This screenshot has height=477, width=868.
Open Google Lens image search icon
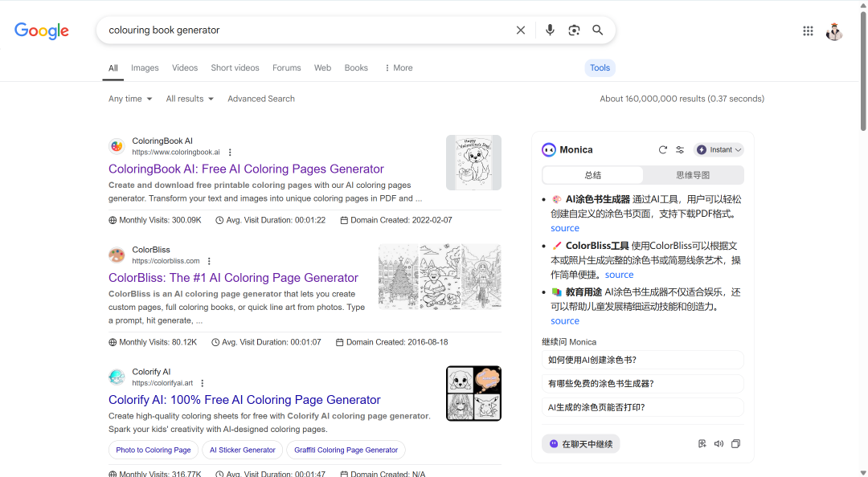[x=574, y=31]
